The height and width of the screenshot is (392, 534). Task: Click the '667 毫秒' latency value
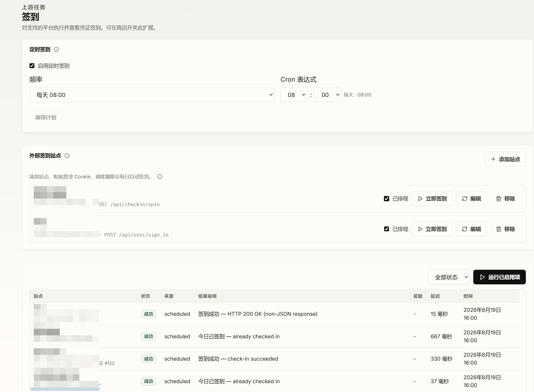coord(441,336)
